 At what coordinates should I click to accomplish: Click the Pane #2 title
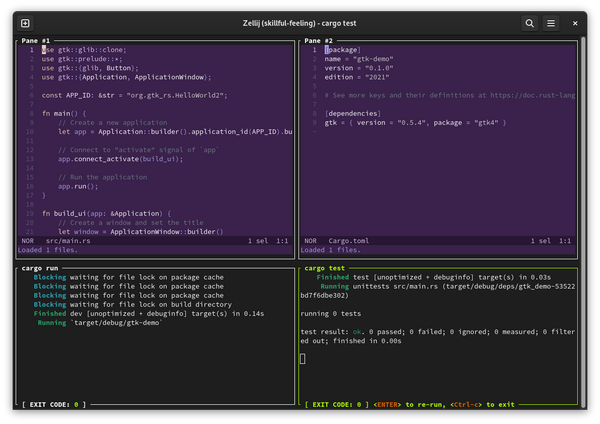(x=318, y=41)
